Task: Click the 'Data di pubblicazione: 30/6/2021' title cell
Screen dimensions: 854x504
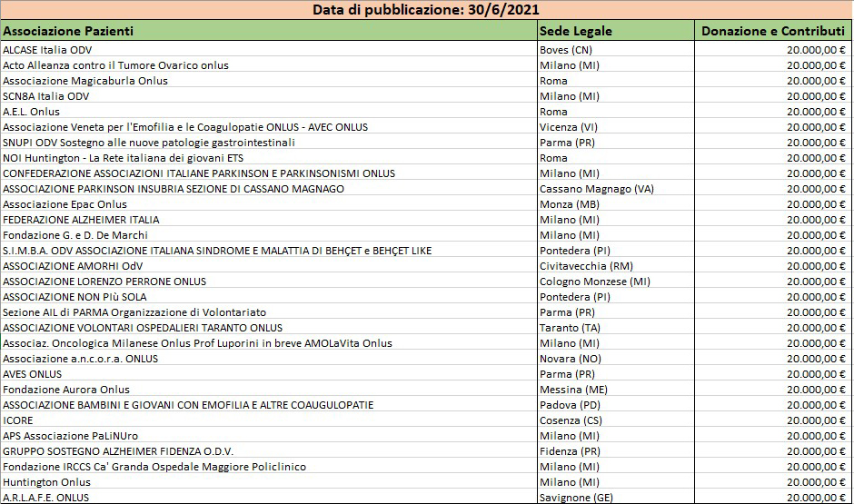Action: click(x=426, y=10)
